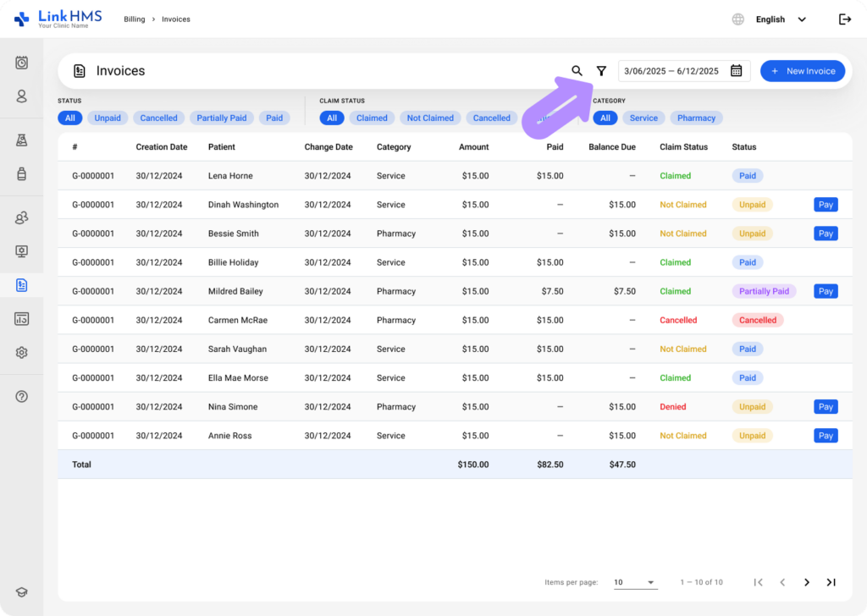Click the date range input field
Viewport: 867px width, 616px height.
[x=684, y=71]
